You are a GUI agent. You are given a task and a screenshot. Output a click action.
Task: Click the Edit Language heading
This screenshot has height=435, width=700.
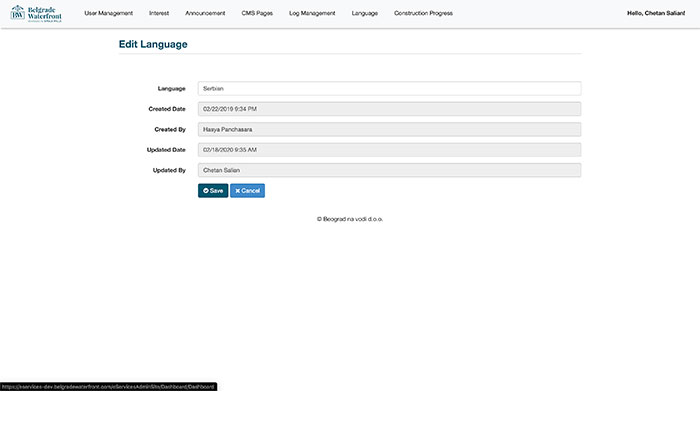tap(153, 44)
